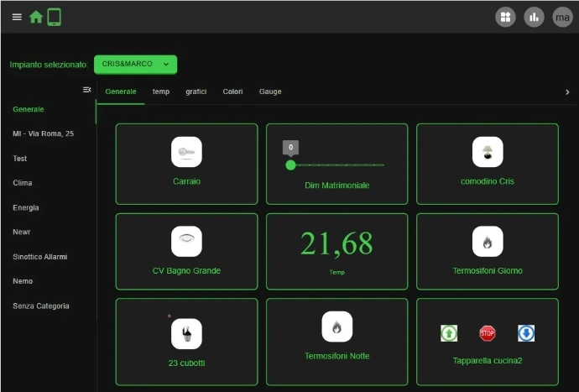Viewport: 579px width, 392px height.
Task: Toggle the CV Bagno Grande device
Action: tap(186, 242)
